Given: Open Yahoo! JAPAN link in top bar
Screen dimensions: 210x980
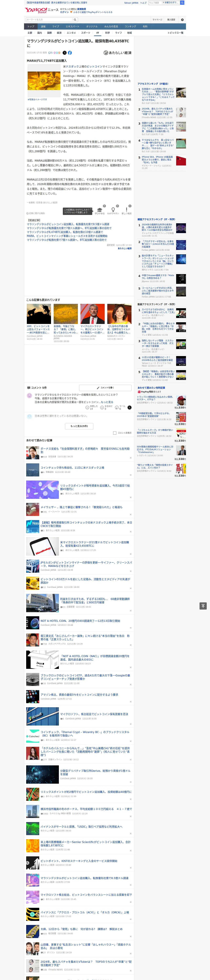Looking at the screenshot, I should (x=131, y=3).
